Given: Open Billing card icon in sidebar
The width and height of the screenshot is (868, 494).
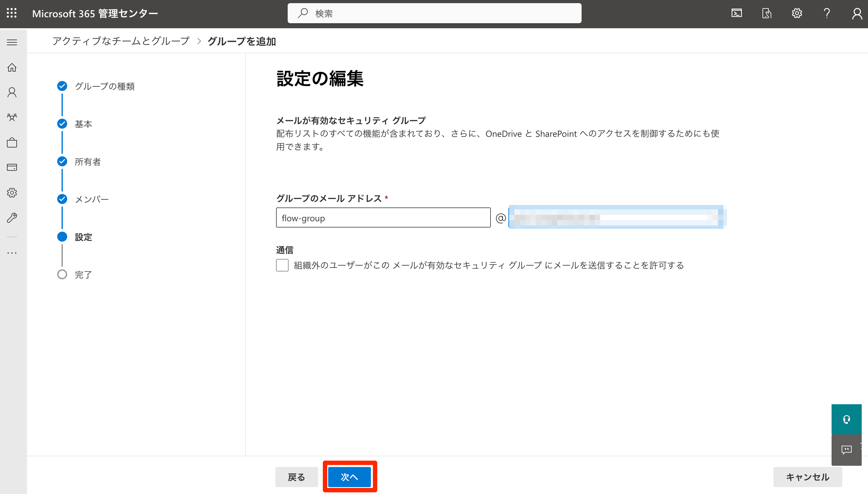Looking at the screenshot, I should pyautogui.click(x=12, y=167).
